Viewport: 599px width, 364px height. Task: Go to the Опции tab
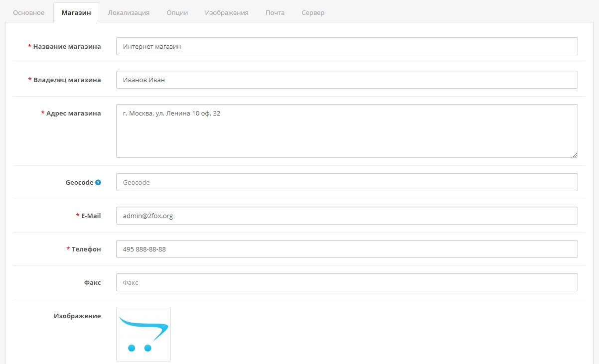pyautogui.click(x=177, y=12)
